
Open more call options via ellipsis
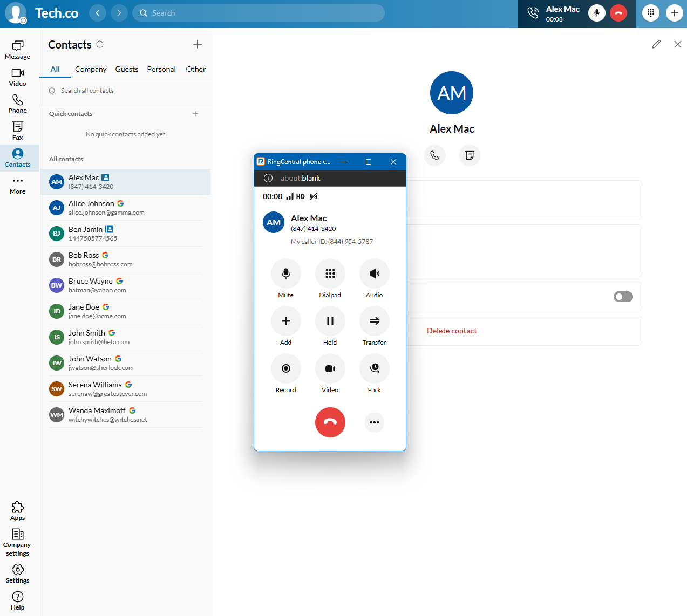pyautogui.click(x=374, y=422)
